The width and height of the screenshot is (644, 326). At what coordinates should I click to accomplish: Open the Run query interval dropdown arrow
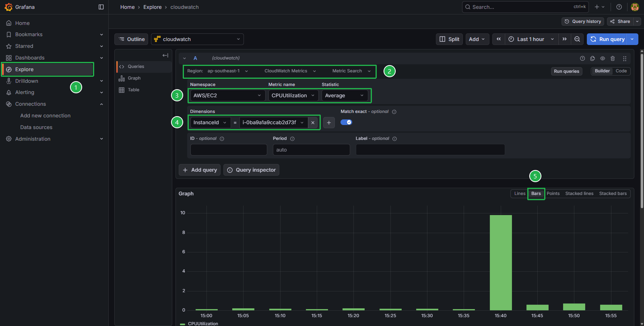coord(632,39)
